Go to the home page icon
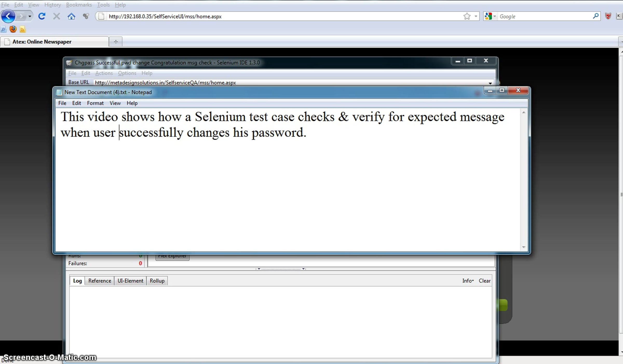Image resolution: width=623 pixels, height=364 pixels. point(71,17)
